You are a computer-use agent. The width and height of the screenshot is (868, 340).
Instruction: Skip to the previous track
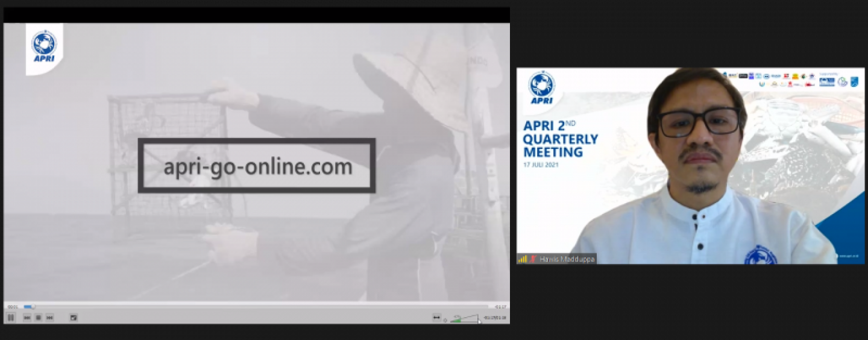(27, 318)
